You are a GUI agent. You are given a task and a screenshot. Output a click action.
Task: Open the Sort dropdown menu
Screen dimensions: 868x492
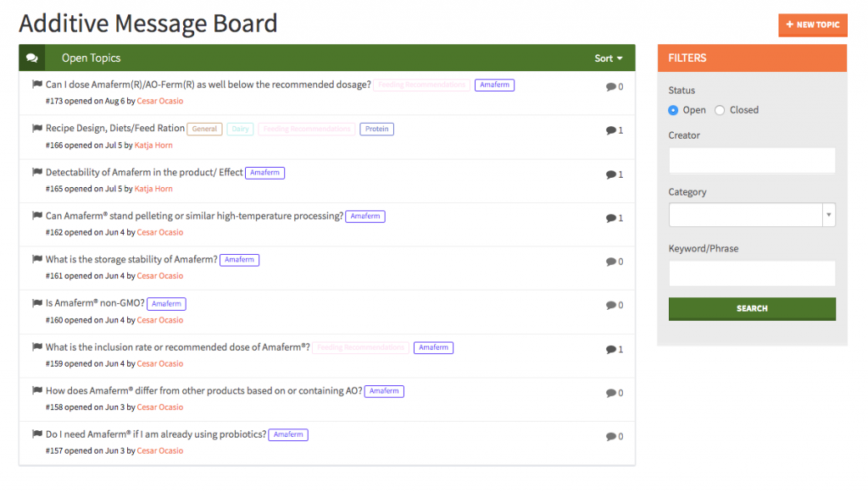point(609,58)
